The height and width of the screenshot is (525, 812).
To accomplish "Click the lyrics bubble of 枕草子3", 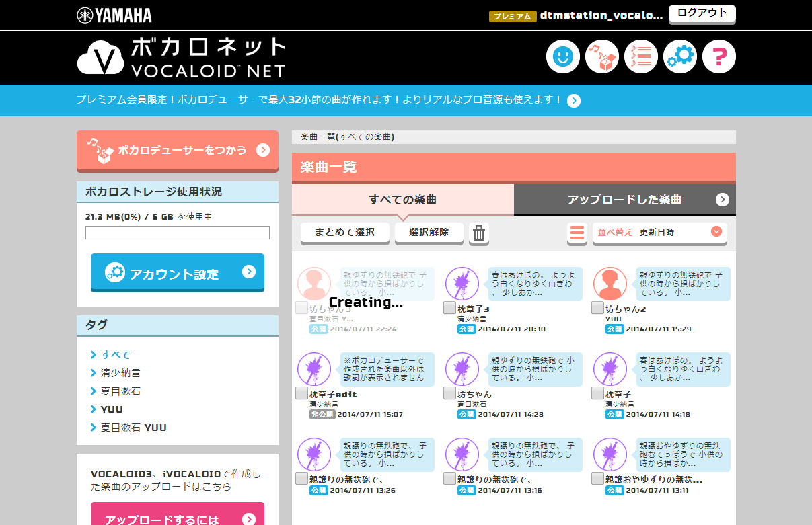I will (536, 284).
